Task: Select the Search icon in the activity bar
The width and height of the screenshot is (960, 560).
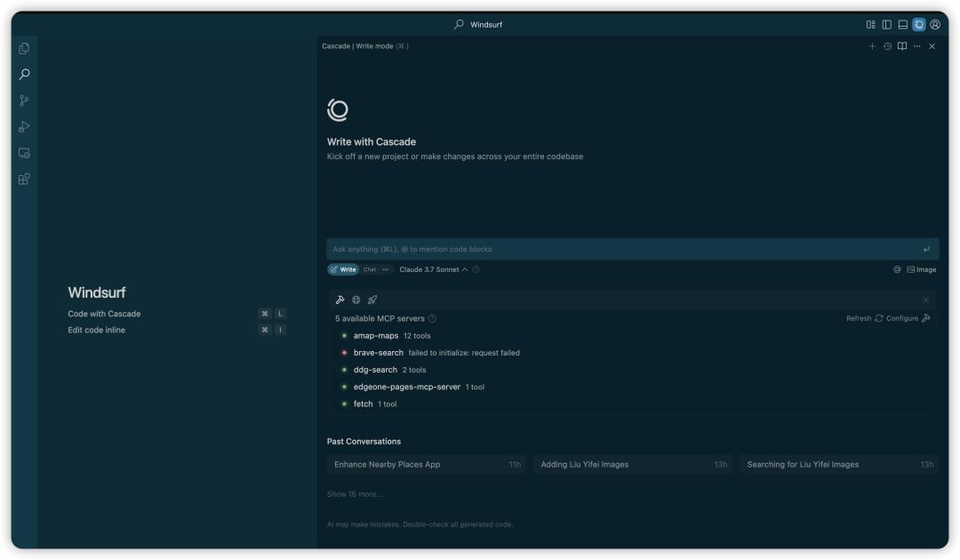Action: 22,74
